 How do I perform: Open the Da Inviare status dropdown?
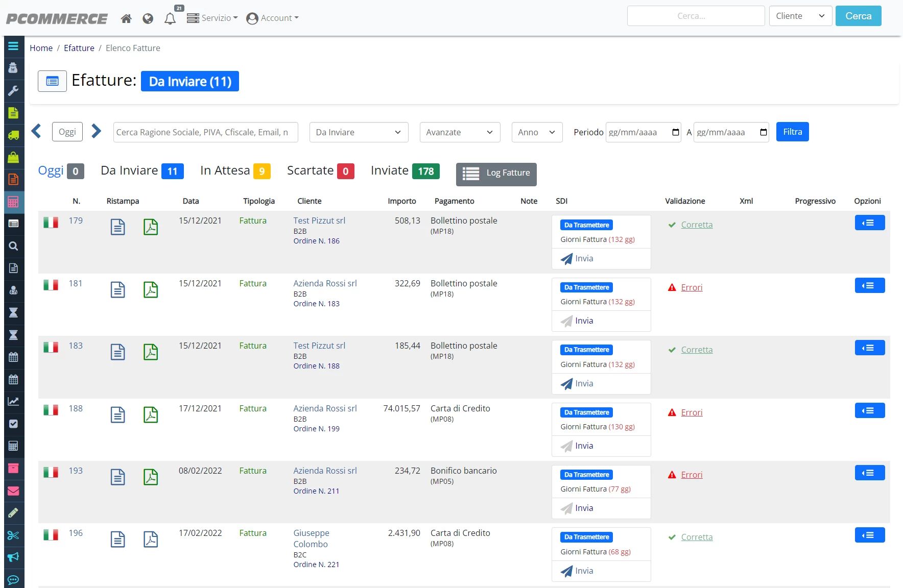pos(359,132)
